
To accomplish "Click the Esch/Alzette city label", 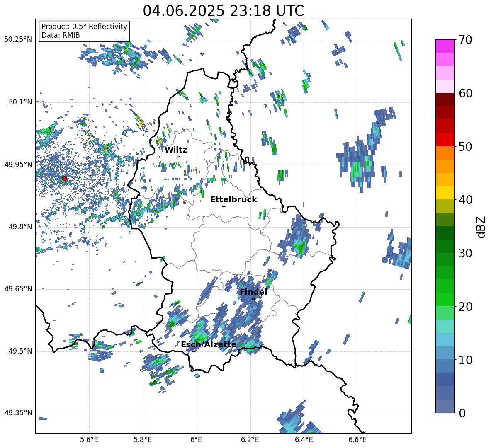I will [x=209, y=345].
